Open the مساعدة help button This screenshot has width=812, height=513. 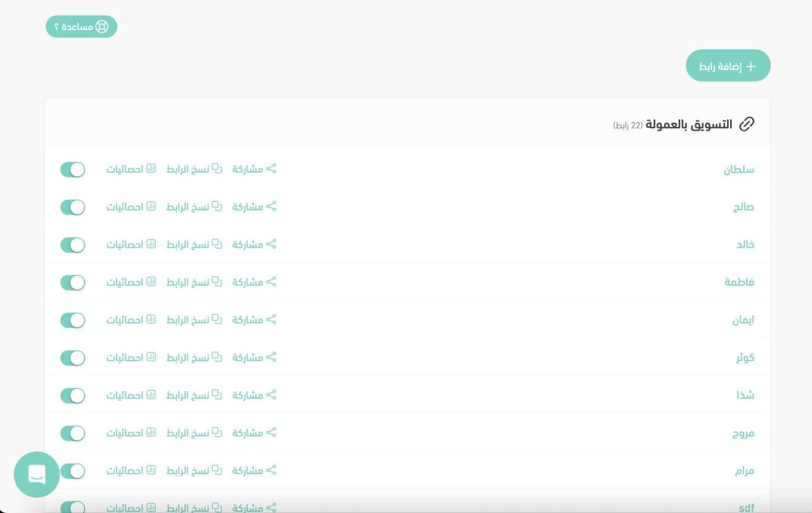[x=81, y=27]
